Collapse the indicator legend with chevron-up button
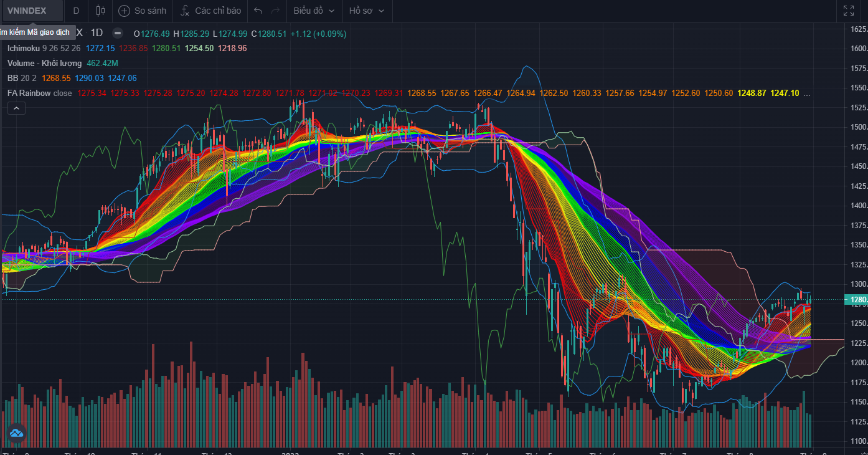 pyautogui.click(x=16, y=108)
